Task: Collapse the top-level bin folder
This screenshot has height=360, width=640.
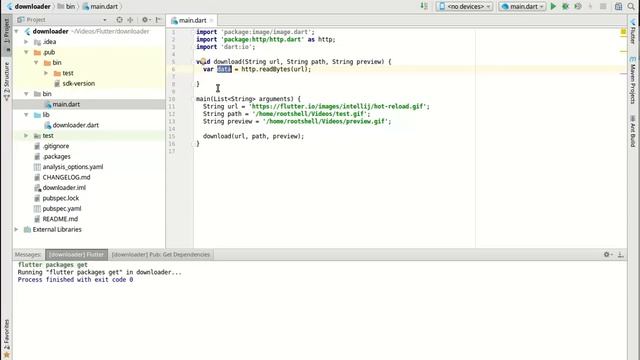Action: [x=26, y=94]
